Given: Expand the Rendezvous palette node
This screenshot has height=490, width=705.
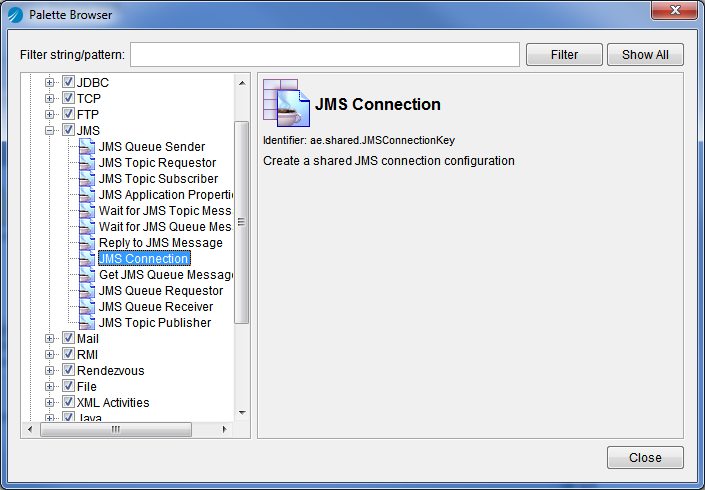Looking at the screenshot, I should click(49, 370).
